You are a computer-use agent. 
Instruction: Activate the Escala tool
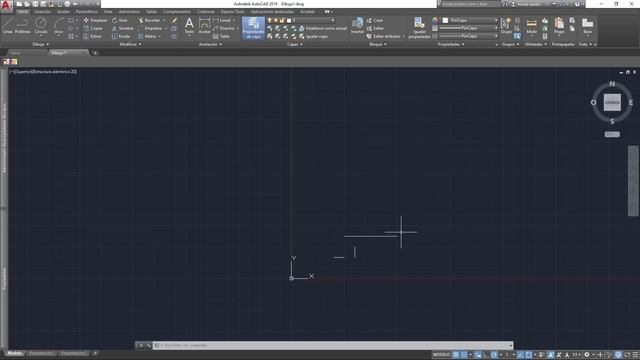click(x=121, y=36)
